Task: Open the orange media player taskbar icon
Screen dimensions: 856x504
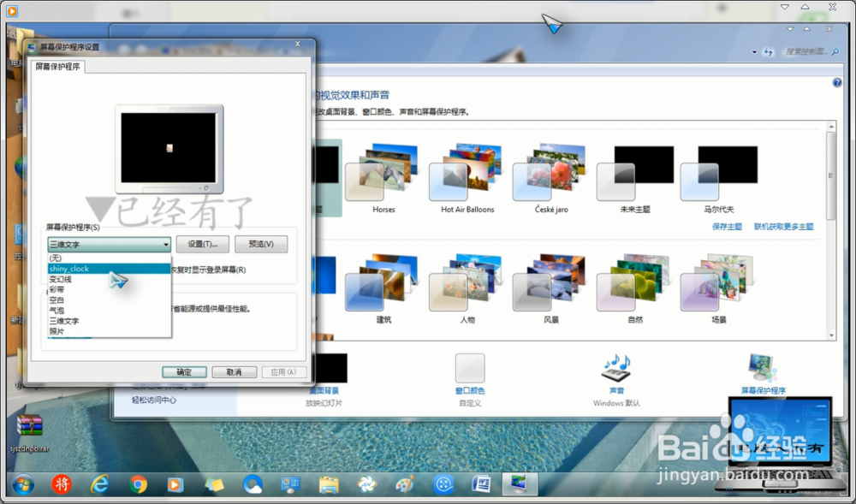Action: [x=175, y=484]
